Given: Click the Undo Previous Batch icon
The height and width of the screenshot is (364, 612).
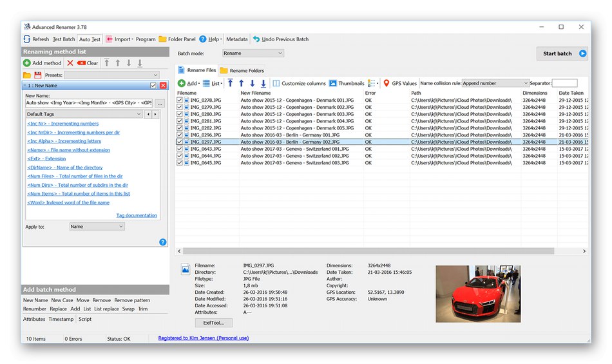Looking at the screenshot, I should click(x=256, y=39).
